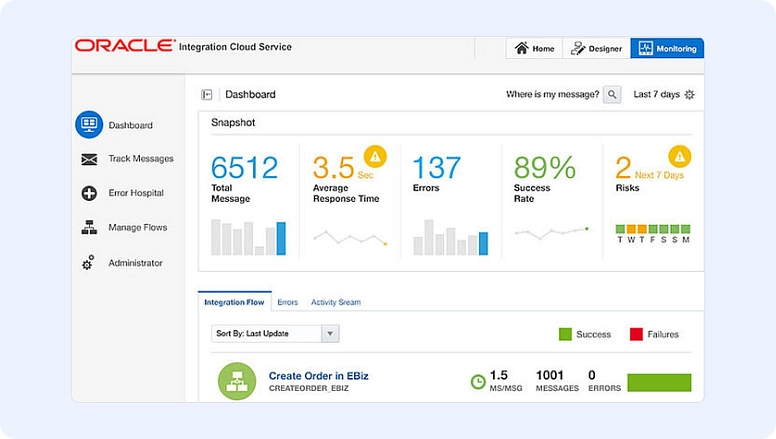
Task: Open the Create Order in EBiz link
Action: [319, 376]
